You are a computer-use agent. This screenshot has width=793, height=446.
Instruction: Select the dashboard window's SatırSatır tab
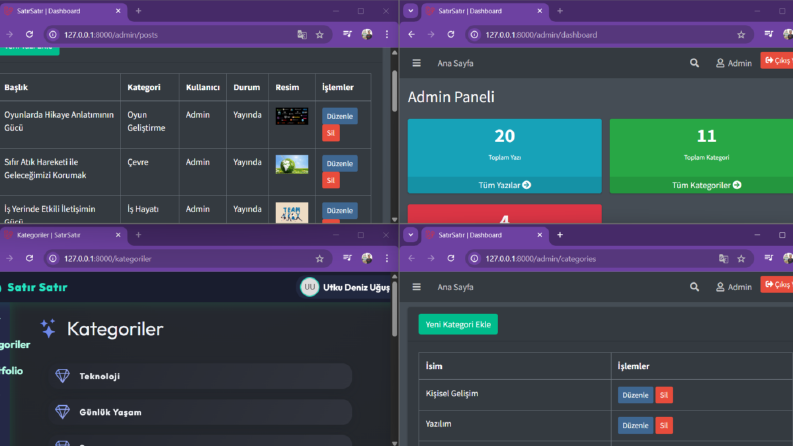pyautogui.click(x=484, y=11)
